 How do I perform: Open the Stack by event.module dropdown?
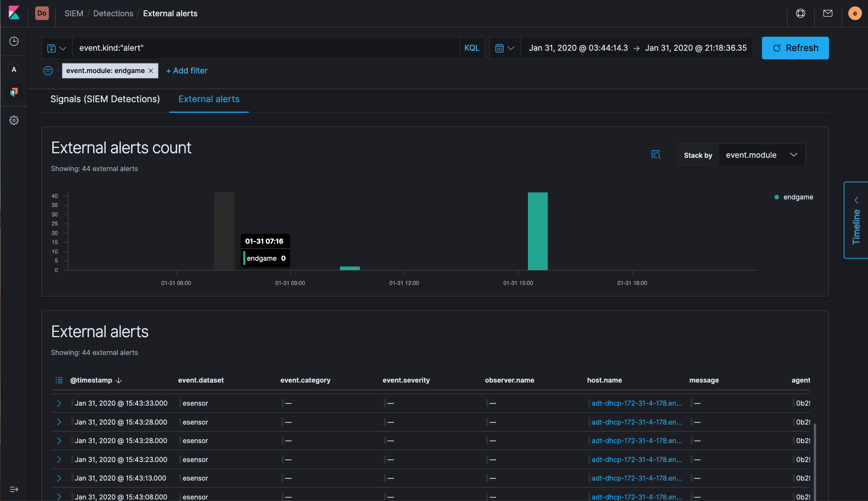click(762, 155)
